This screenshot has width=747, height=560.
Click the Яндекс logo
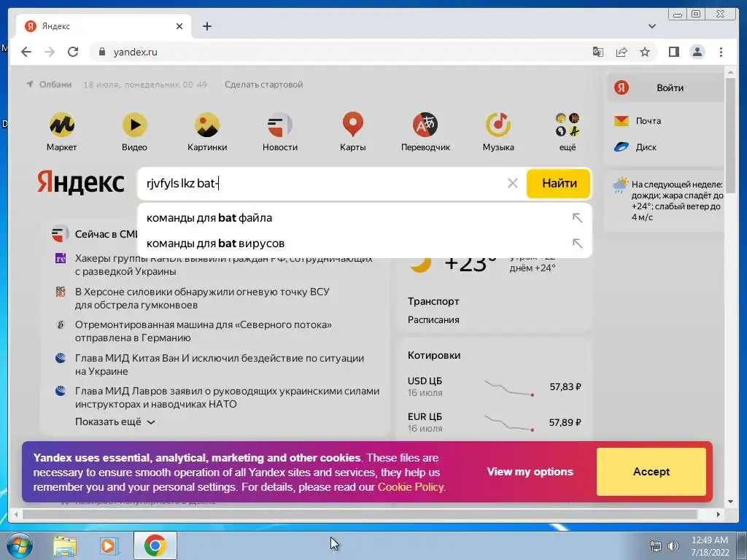coord(80,183)
